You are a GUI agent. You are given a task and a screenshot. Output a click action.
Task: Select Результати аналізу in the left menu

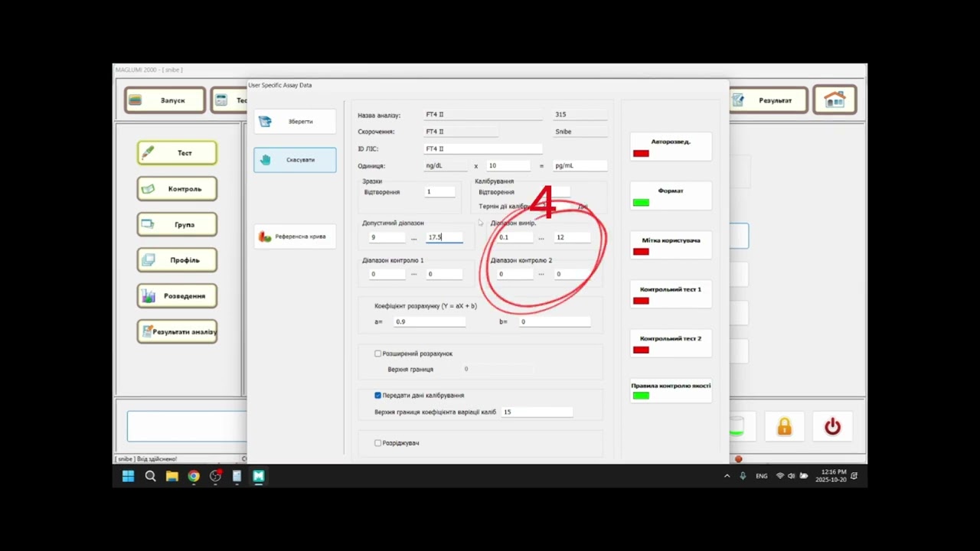[x=177, y=331]
